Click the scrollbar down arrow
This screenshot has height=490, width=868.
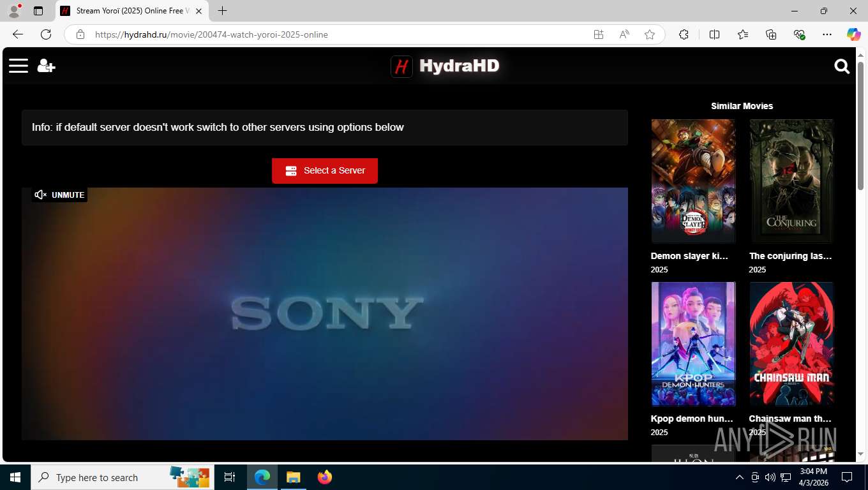pos(860,454)
